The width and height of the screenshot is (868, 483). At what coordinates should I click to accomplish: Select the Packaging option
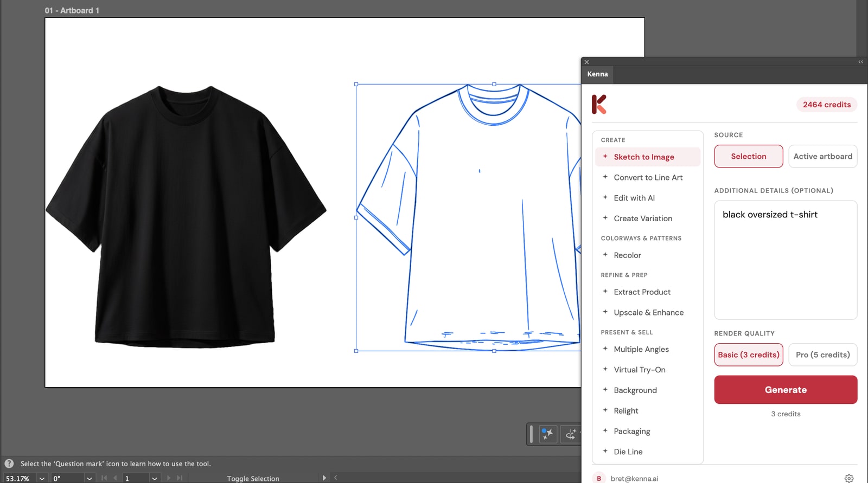point(648,432)
